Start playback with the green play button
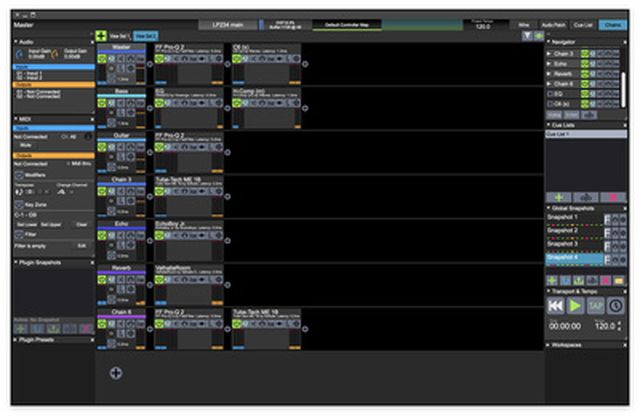The width and height of the screenshot is (640, 418). [x=576, y=306]
